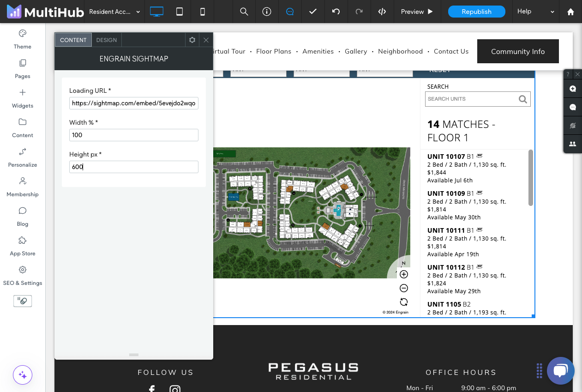
Task: Click the panel bottom resize handle
Action: [134, 355]
